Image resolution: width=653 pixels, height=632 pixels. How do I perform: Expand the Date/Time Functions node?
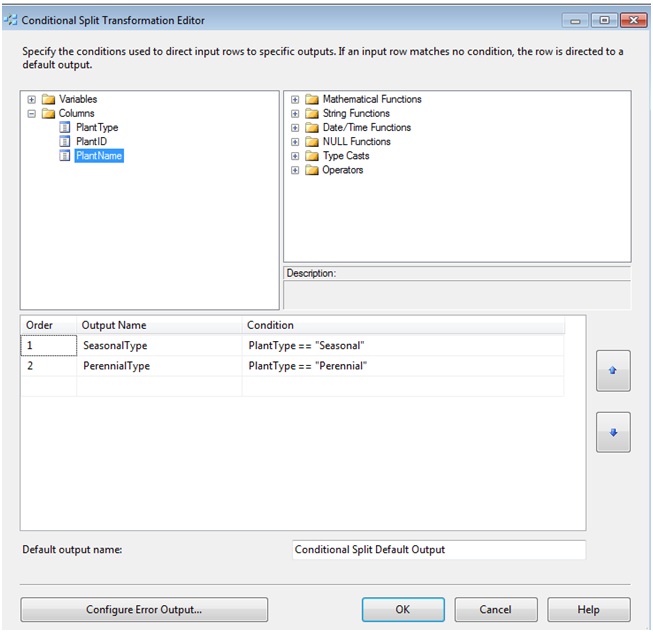295,128
